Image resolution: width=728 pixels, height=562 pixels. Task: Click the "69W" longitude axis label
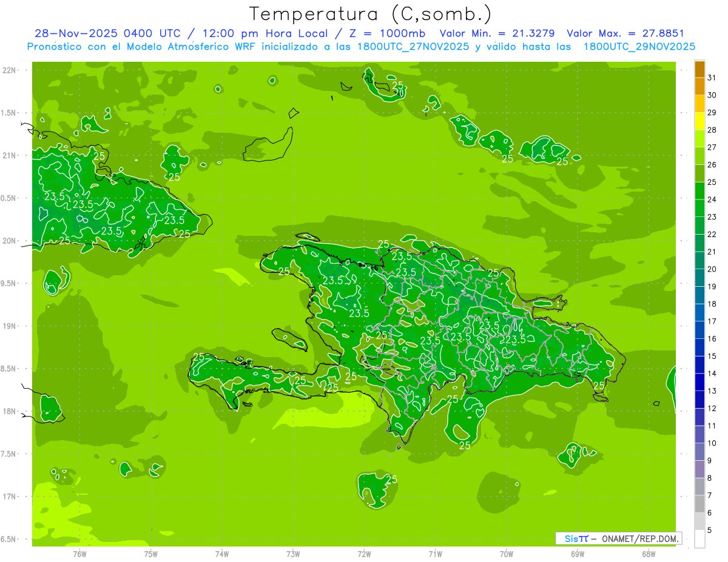point(578,554)
